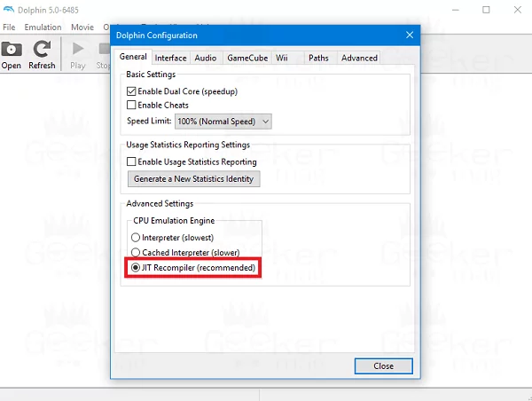Click Generate a New Statistics Identity
Screen dimensions: 532x401
[193, 178]
